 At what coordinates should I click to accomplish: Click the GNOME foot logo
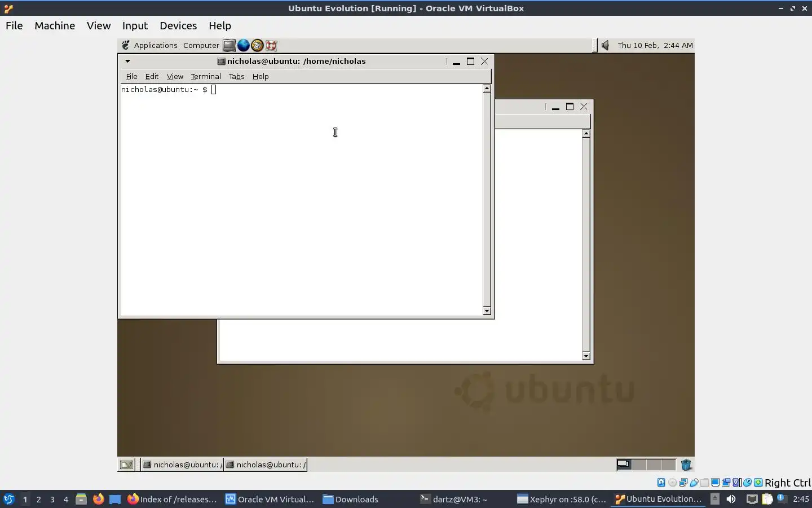(x=126, y=45)
